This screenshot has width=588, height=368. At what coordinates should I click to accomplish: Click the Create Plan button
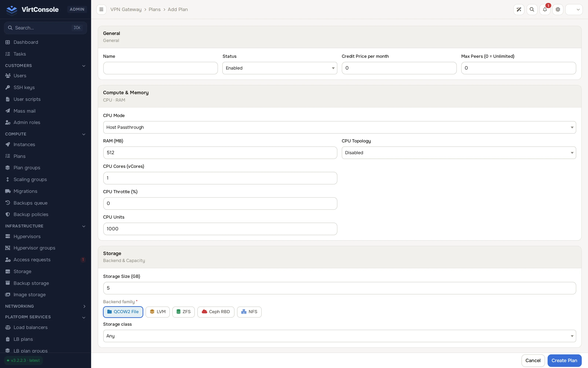(x=564, y=360)
